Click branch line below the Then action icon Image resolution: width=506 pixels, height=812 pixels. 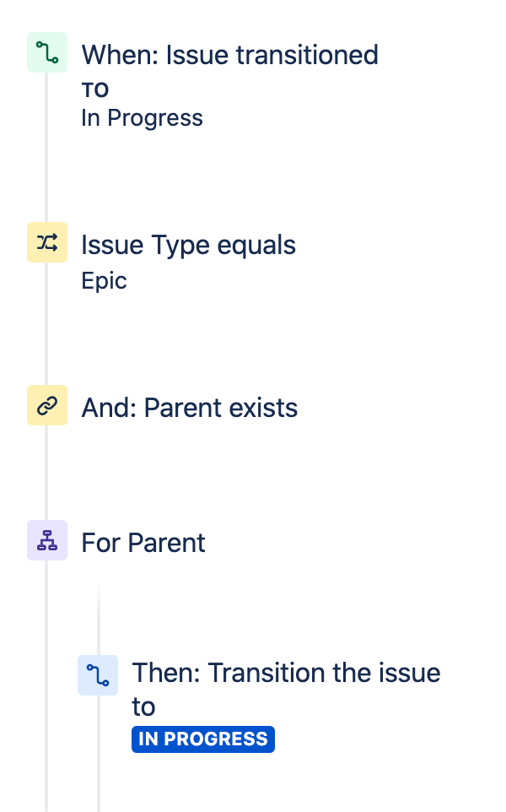point(99,754)
